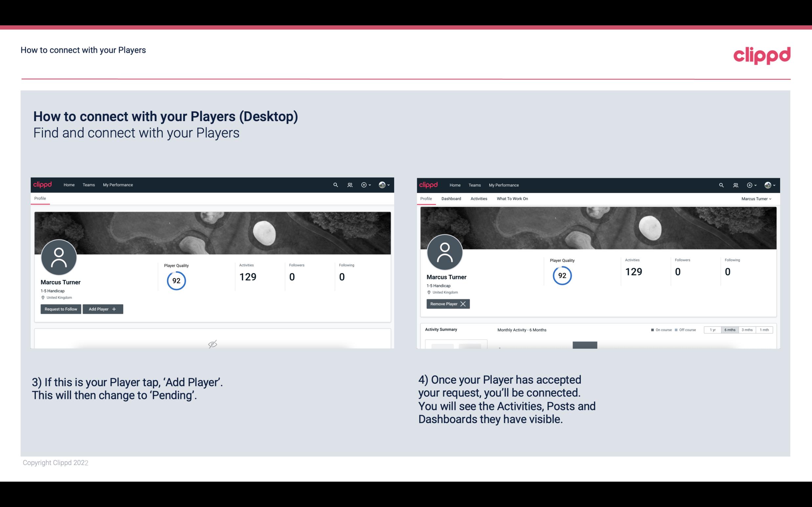Select the Dashboard tab in right panel
Viewport: 812px width, 507px height.
click(x=451, y=199)
